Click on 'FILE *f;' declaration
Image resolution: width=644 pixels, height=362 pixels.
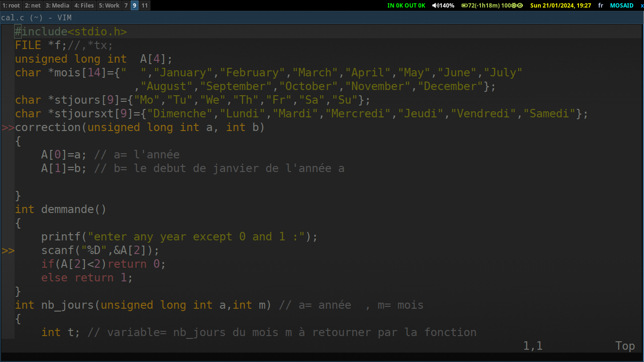41,45
